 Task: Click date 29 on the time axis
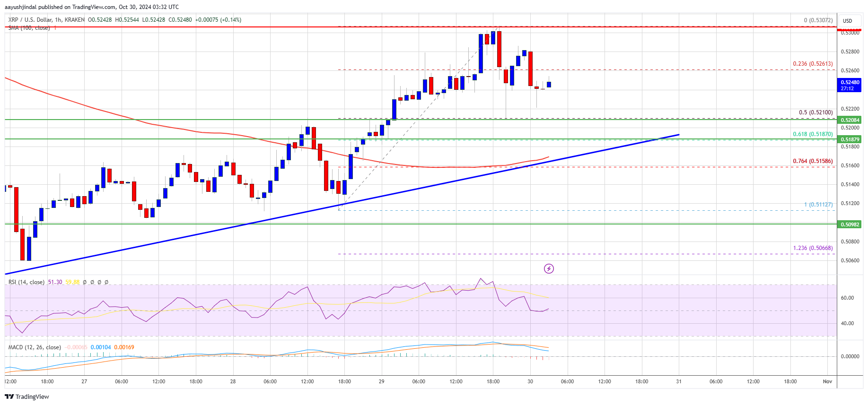381,381
